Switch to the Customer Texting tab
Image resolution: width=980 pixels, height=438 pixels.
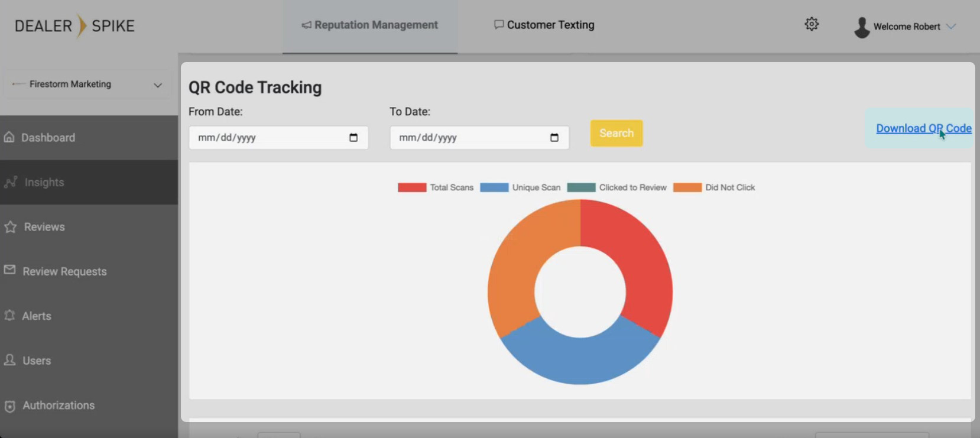pyautogui.click(x=544, y=26)
